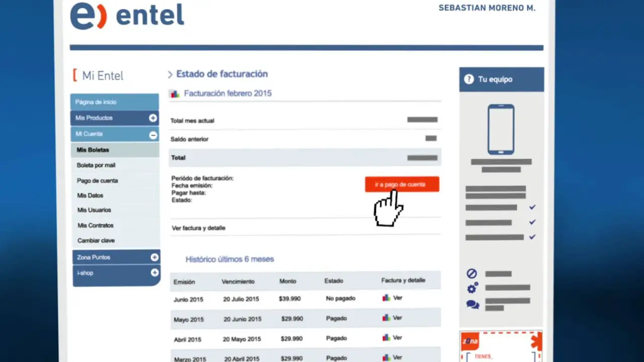Expand Zona Puntos with its plus icon
Screen dimensions: 644x362
click(x=154, y=257)
